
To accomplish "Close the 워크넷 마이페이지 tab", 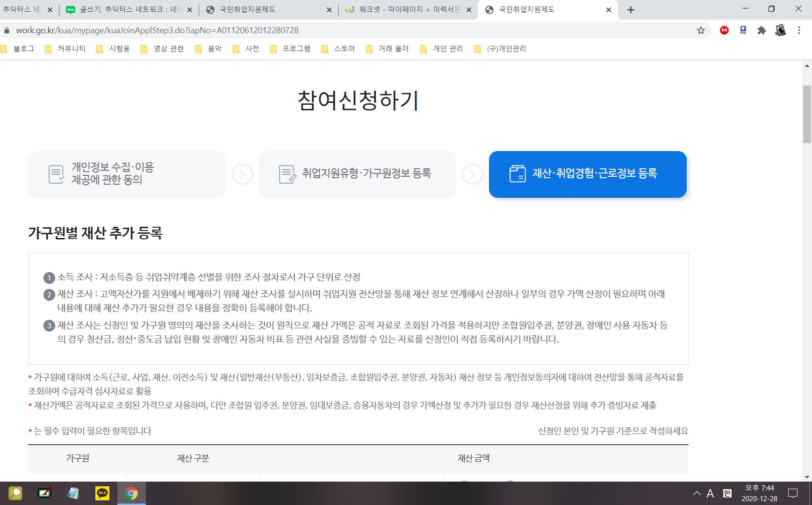I will [x=469, y=10].
